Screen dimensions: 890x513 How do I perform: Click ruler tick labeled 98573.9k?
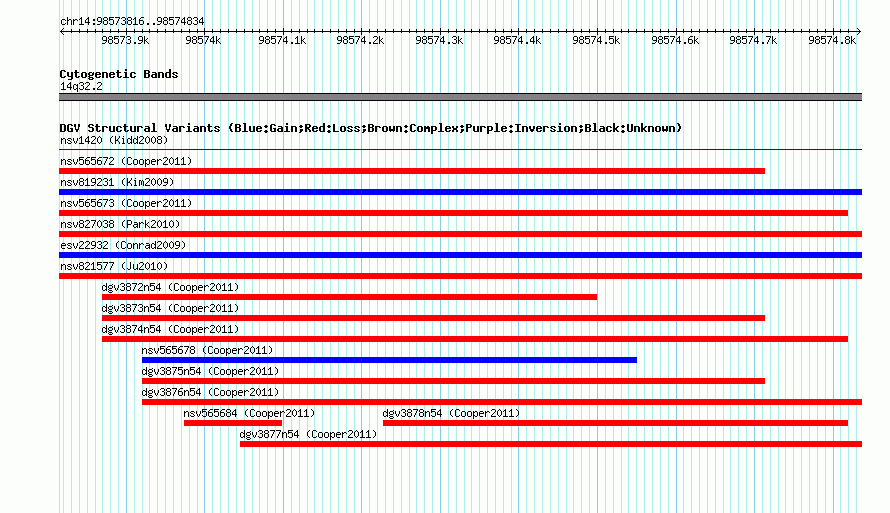point(125,40)
